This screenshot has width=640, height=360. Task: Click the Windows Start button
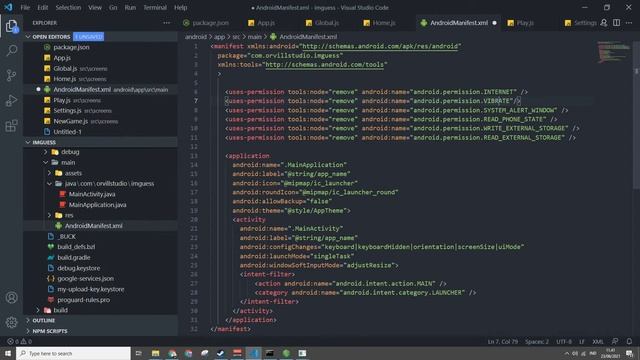click(8, 353)
